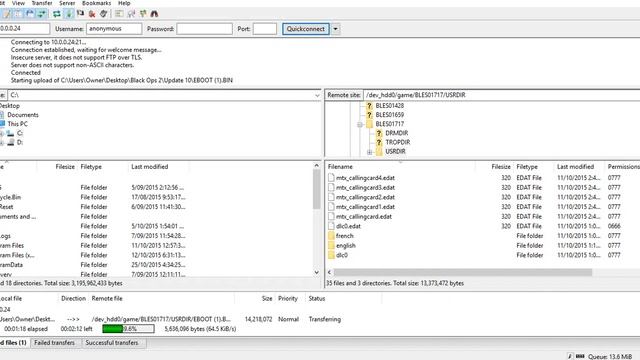Click the Quickconnect button
This screenshot has height=360, width=640.
click(306, 29)
